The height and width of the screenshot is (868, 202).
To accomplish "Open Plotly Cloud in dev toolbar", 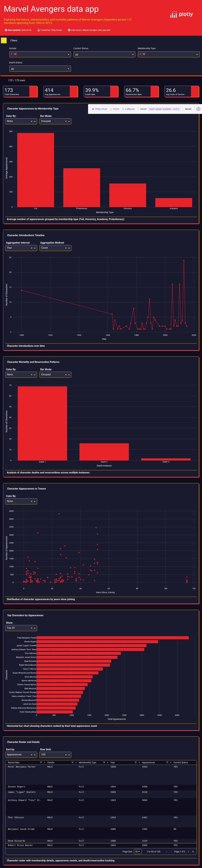I will click(99, 109).
